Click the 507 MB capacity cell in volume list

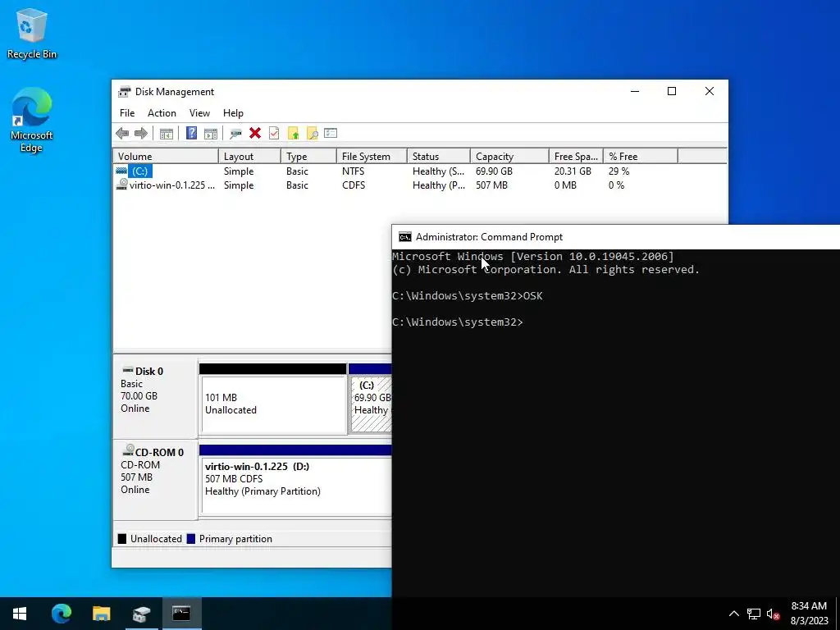pyautogui.click(x=491, y=185)
